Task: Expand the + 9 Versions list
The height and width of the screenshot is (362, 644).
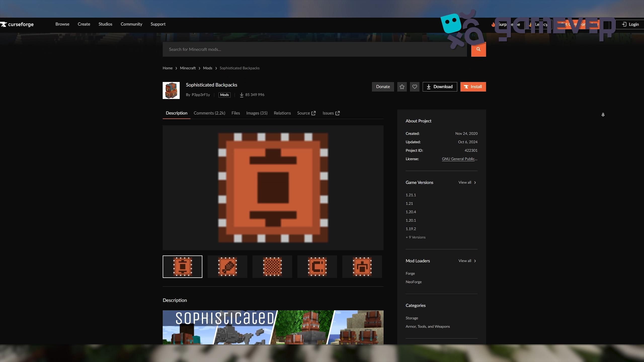Action: (x=415, y=237)
